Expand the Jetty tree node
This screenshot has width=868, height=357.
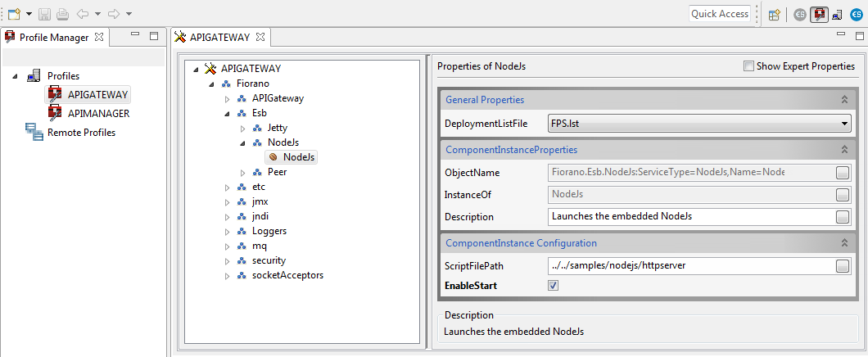point(242,129)
